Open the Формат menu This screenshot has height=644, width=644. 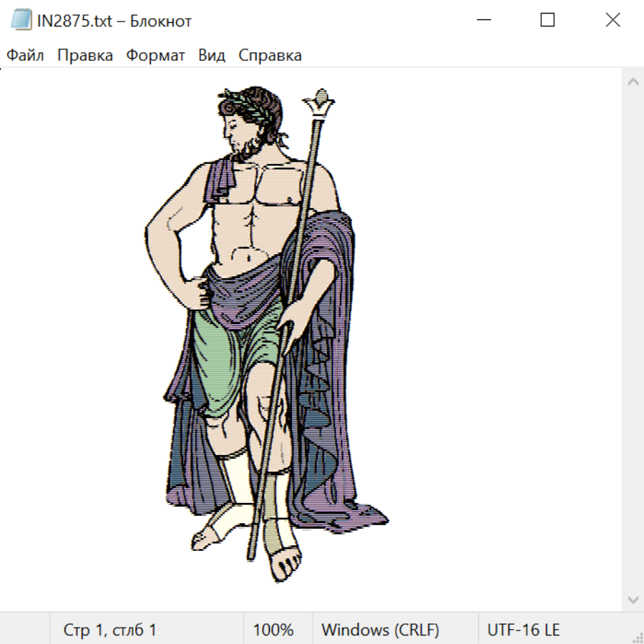[x=155, y=55]
